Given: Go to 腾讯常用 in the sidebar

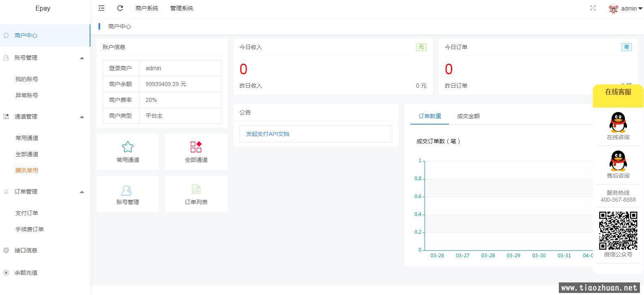Looking at the screenshot, I should click(27, 170).
